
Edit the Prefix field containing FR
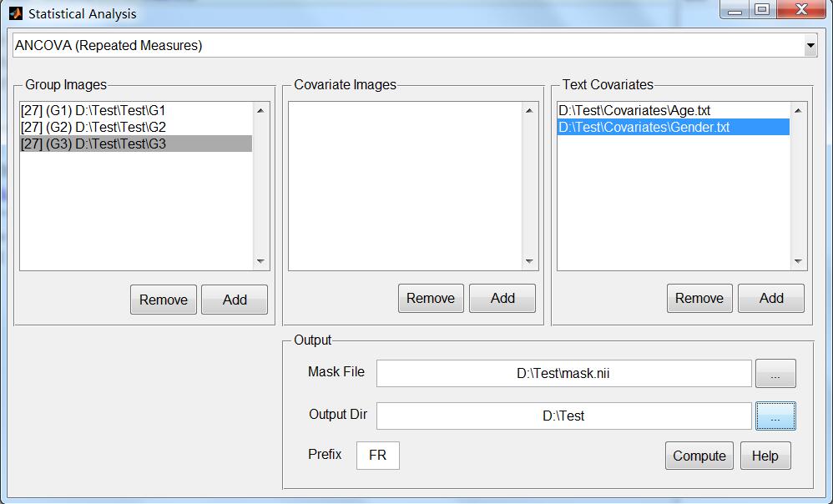378,456
